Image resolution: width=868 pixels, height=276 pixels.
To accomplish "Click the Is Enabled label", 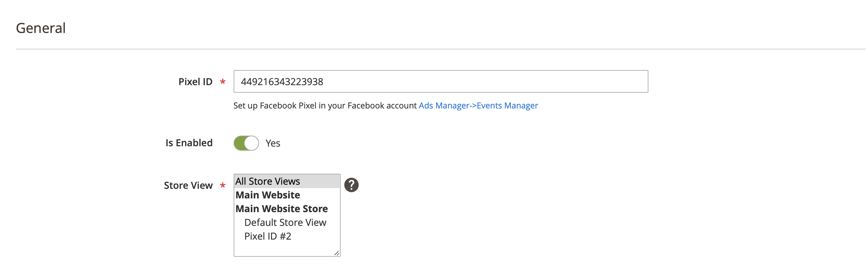I will click(189, 143).
